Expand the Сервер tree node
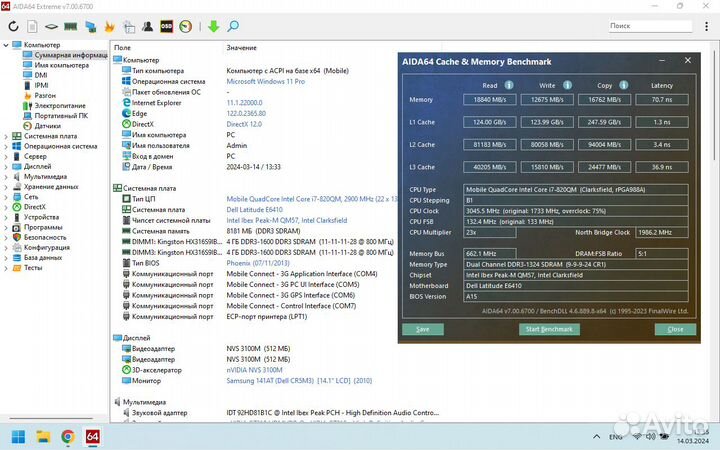This screenshot has height=450, width=720. tap(6, 157)
